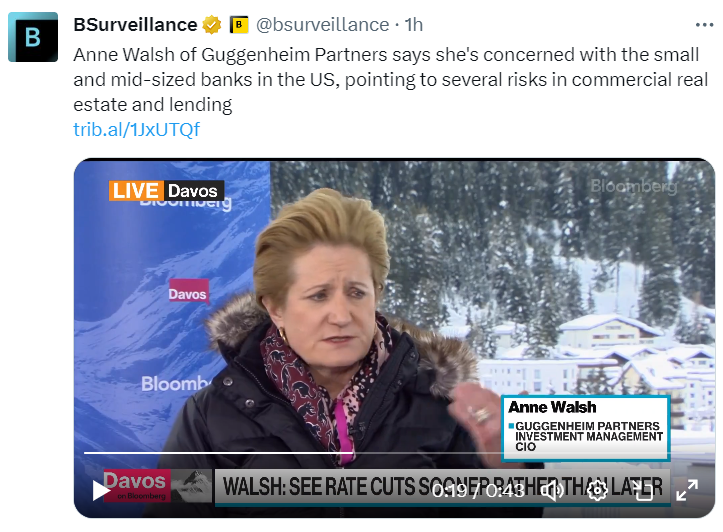Screen dimensions: 723x532
Task: Click the 0:19 / 0:43 time display
Action: pyautogui.click(x=478, y=491)
